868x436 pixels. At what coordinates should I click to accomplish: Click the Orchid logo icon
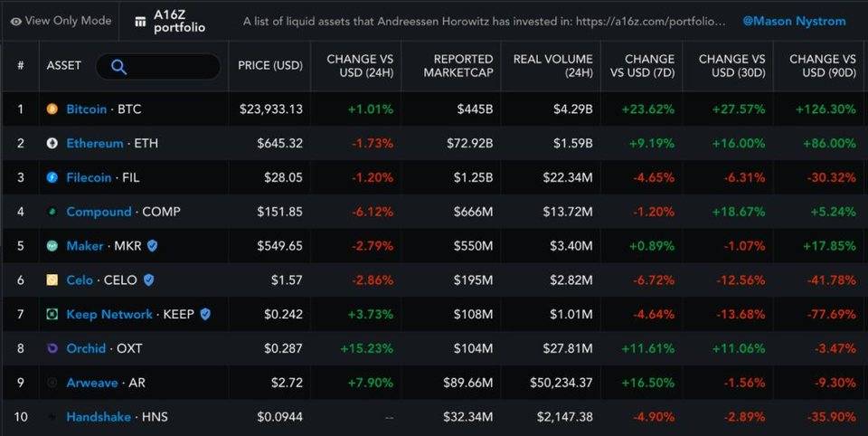click(x=52, y=348)
